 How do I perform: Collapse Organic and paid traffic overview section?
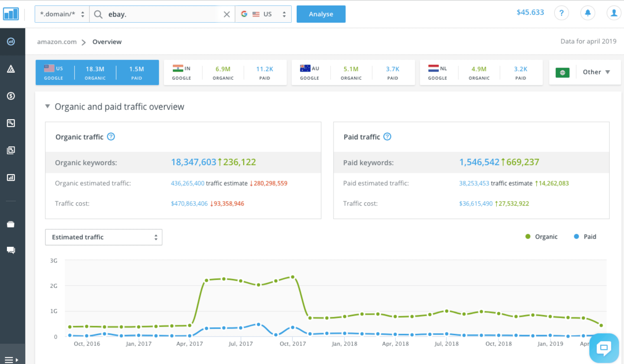[x=47, y=106]
